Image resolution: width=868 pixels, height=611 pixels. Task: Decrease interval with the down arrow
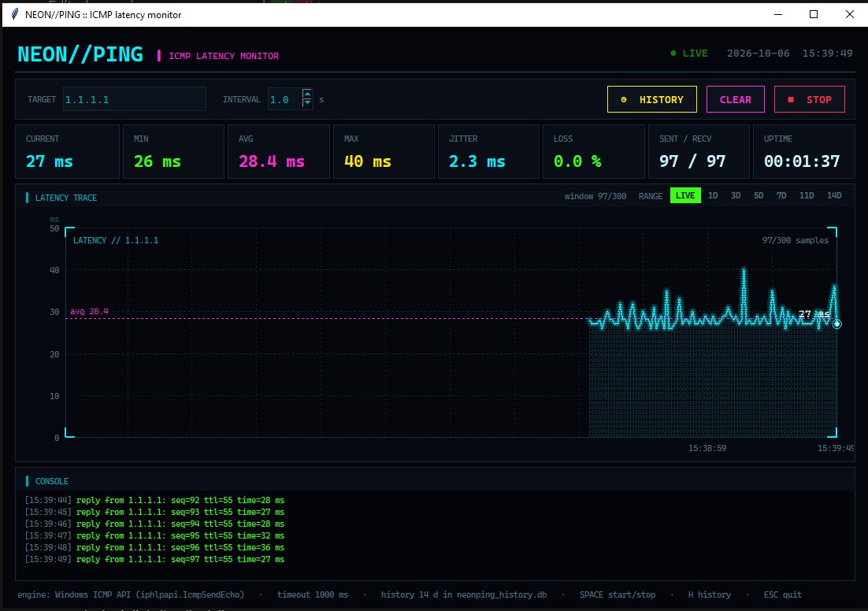click(x=307, y=104)
